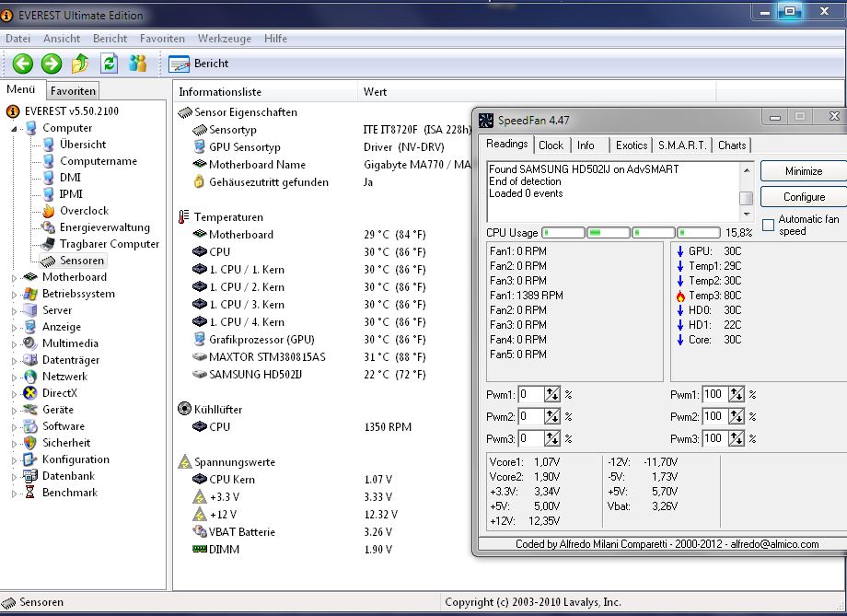Viewport: 847px width, 616px height.
Task: Expand the Server tree node
Action: 14,311
